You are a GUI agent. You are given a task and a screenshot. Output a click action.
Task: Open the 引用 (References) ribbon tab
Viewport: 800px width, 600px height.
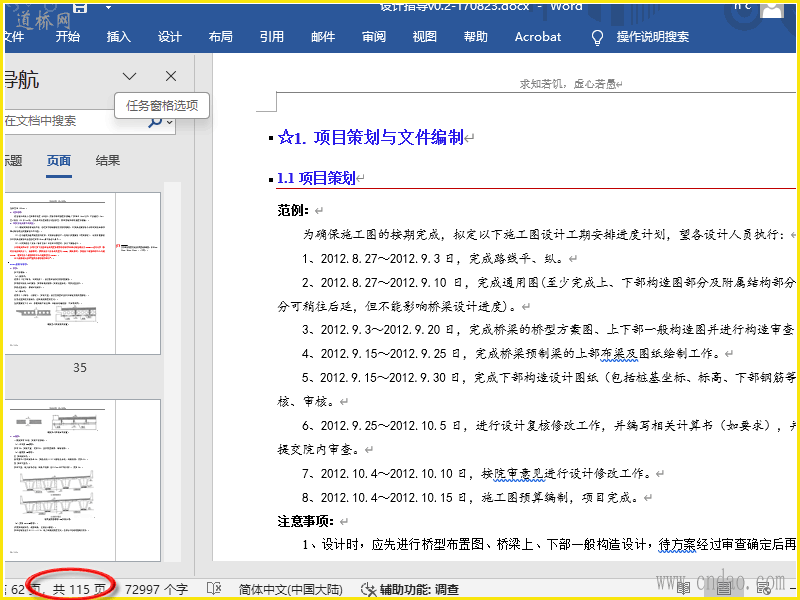click(x=271, y=37)
